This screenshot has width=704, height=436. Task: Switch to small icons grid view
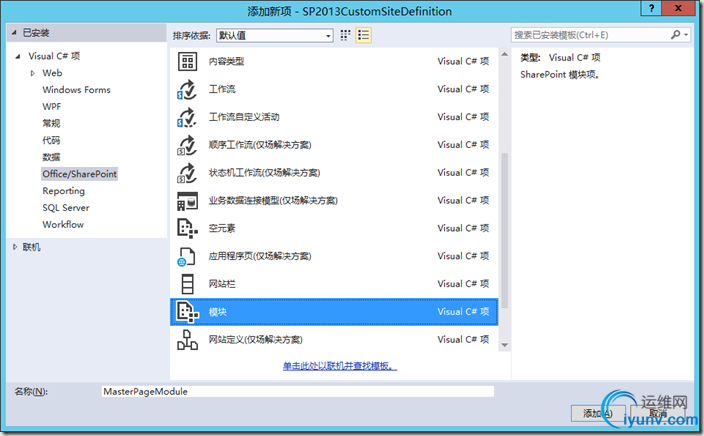pos(345,35)
